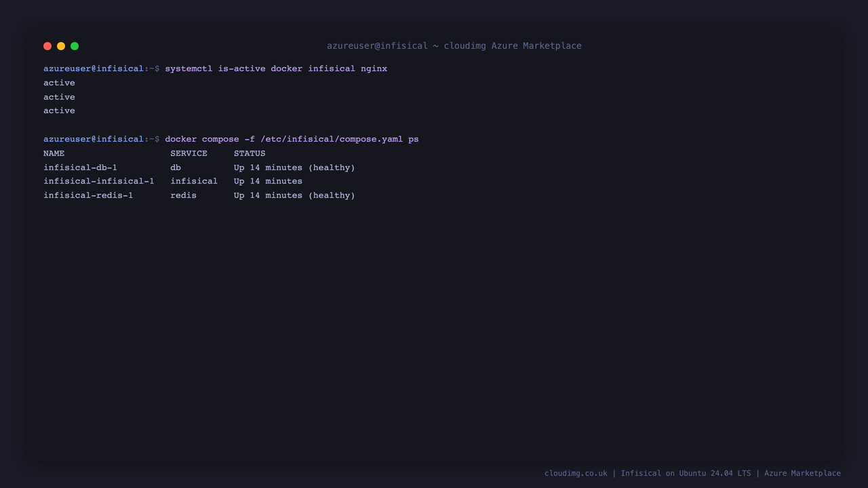Click the SERVICE column header

[x=189, y=153]
